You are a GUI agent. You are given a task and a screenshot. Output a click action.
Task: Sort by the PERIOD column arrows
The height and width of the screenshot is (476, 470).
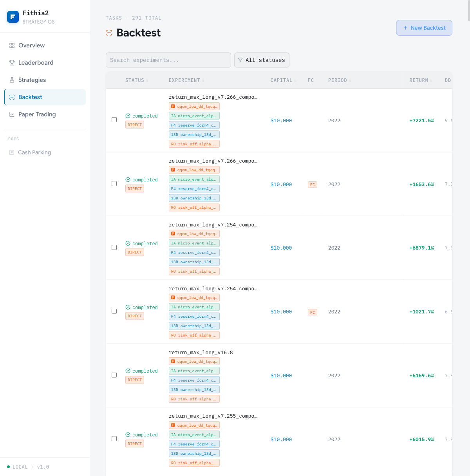350,81
